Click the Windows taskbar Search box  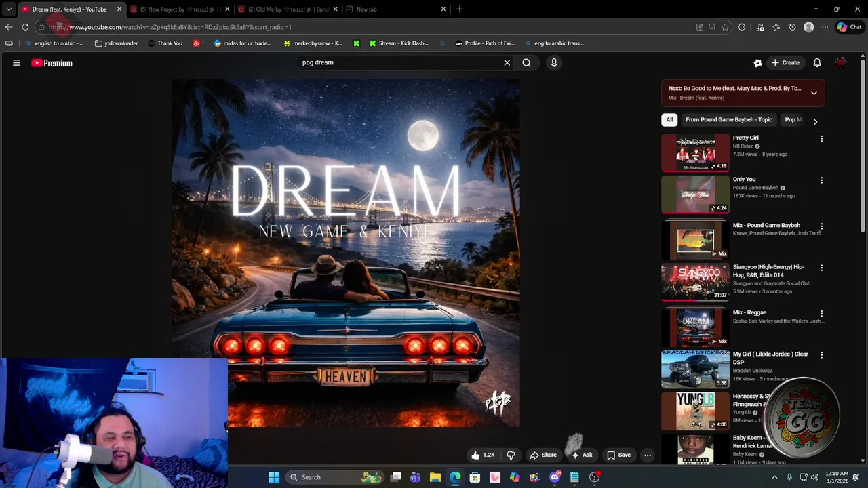coord(335,477)
